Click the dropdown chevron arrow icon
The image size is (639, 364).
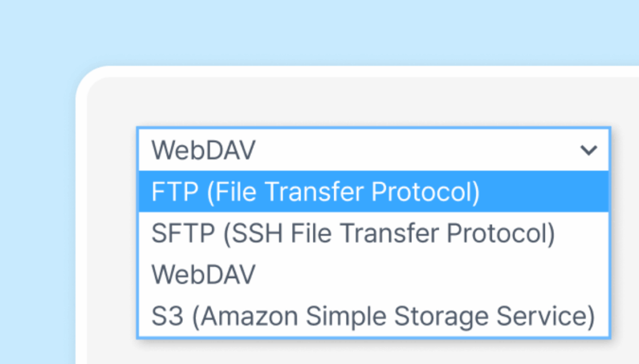[x=588, y=150]
